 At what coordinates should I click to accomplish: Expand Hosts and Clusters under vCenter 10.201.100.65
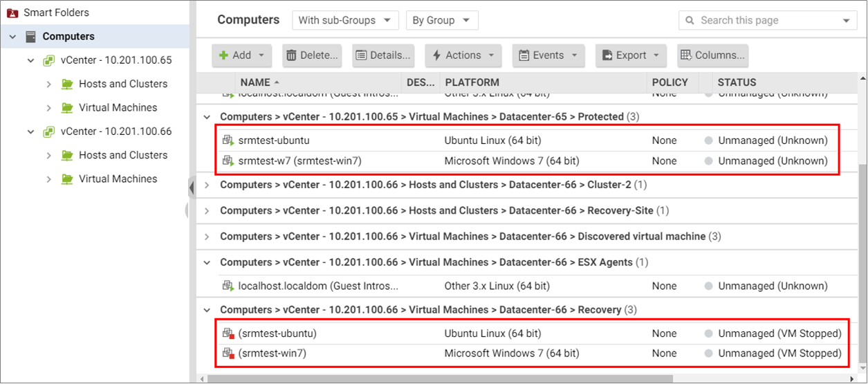(x=49, y=84)
